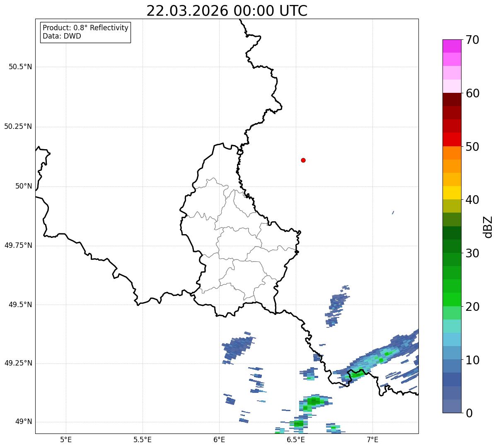The image size is (498, 448).
Task: Click the olive colorbar segment below 40
Action: pyautogui.click(x=452, y=206)
